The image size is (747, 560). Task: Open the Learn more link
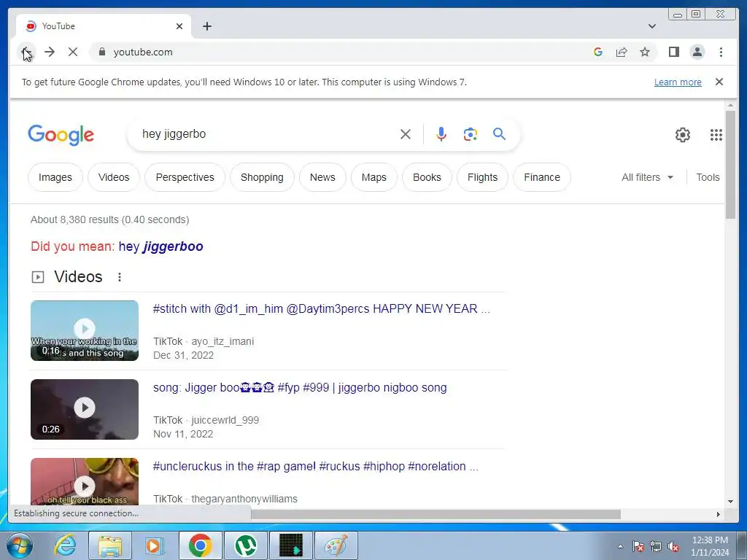pyautogui.click(x=678, y=82)
